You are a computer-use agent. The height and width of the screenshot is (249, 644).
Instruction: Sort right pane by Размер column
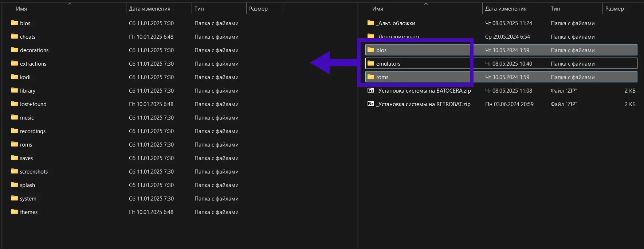(614, 8)
